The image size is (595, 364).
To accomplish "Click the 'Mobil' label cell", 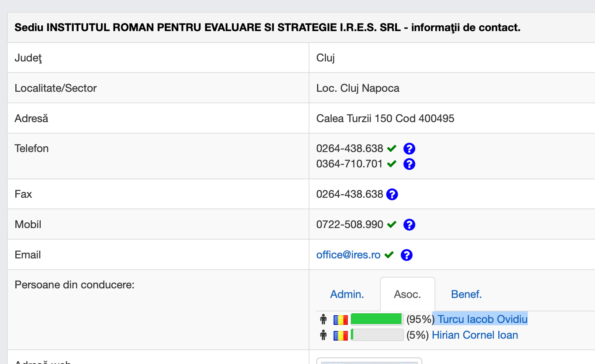I will (158, 225).
